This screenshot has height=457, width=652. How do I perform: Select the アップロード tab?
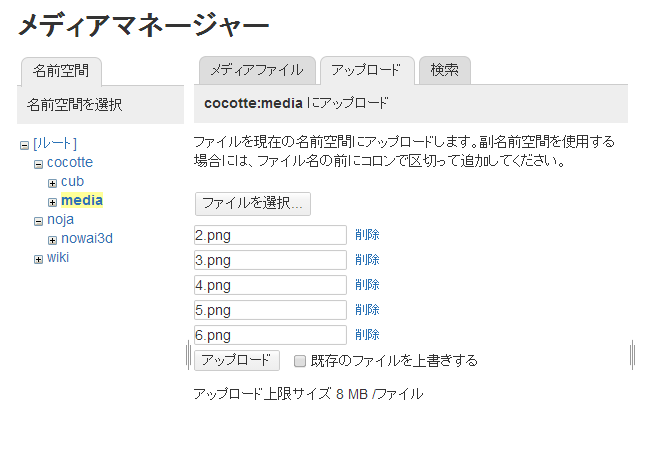367,70
